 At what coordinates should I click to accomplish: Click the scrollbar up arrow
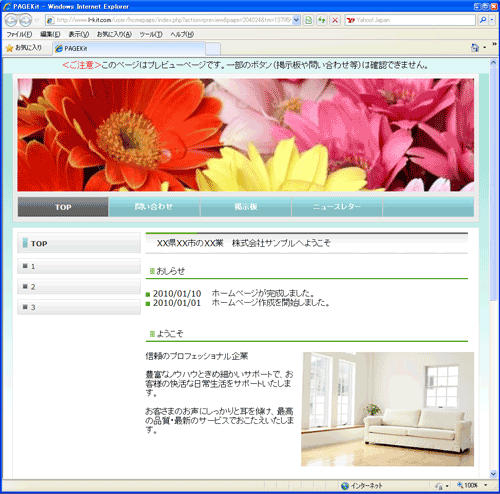click(x=493, y=63)
